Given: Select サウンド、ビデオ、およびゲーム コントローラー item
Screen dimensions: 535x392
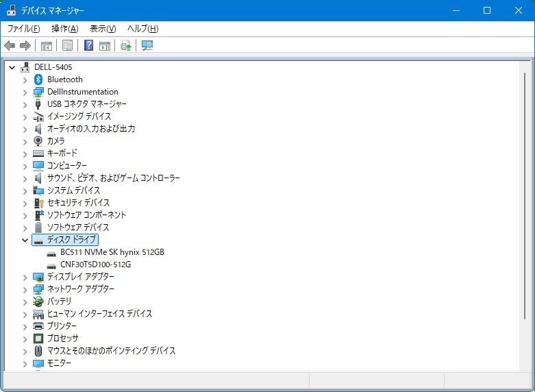Looking at the screenshot, I should [x=113, y=178].
